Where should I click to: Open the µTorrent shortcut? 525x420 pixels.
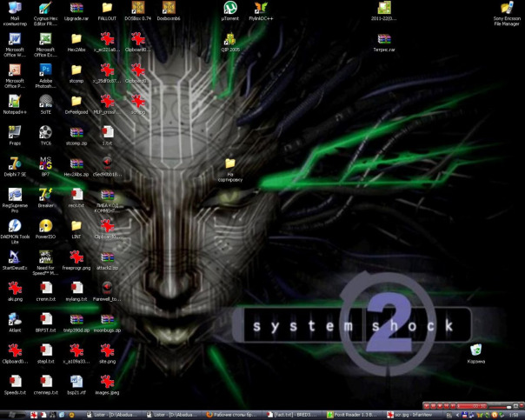pos(230,11)
